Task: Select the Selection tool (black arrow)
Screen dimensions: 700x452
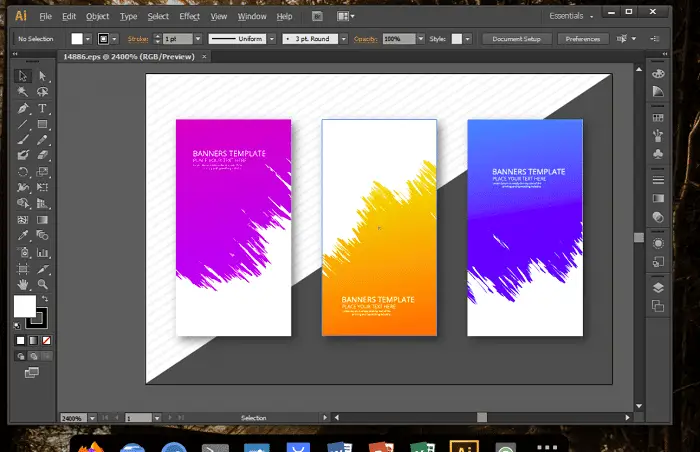Action: coord(22,76)
